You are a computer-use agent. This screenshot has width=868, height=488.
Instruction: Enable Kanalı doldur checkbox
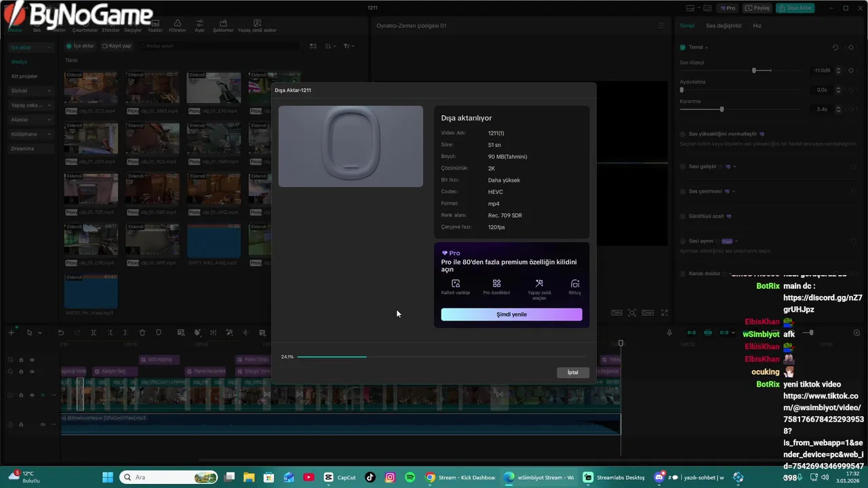coord(682,274)
